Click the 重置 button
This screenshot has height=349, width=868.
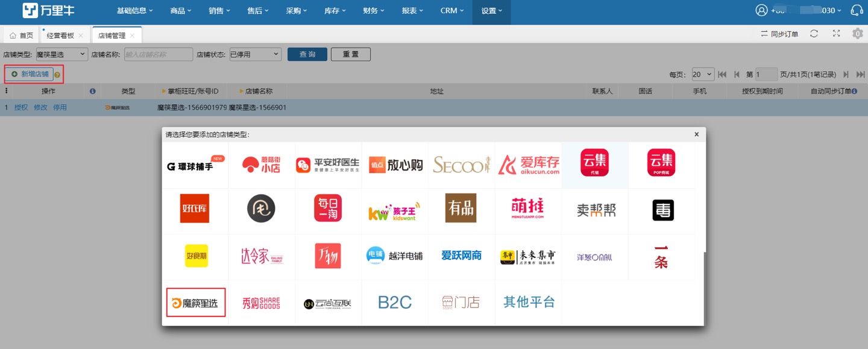pyautogui.click(x=351, y=54)
